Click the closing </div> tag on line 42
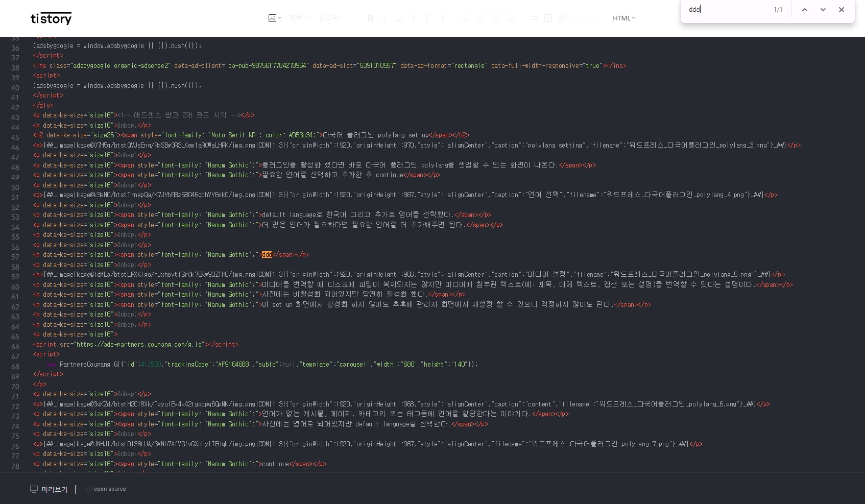The image size is (865, 504). tap(43, 105)
